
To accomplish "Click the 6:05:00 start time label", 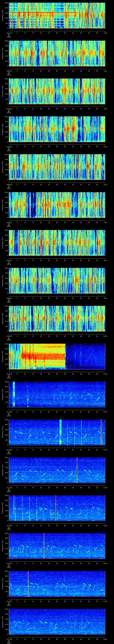I will [9, 184].
